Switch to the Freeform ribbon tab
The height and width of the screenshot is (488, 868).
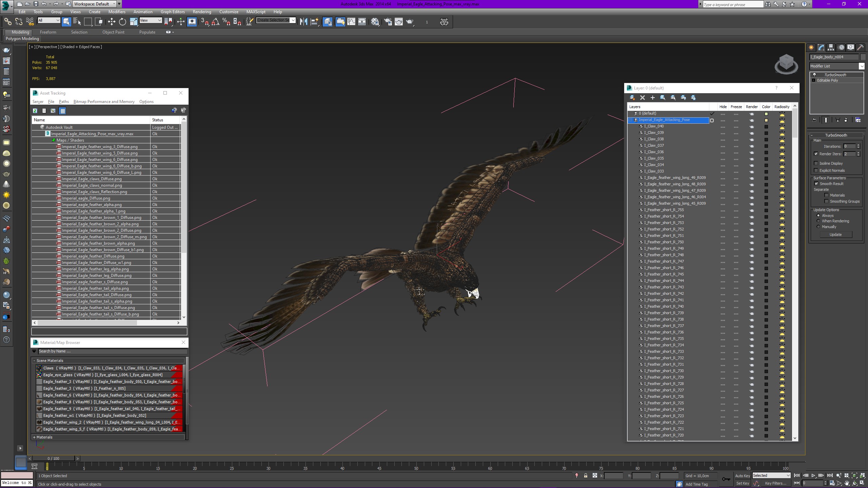tap(48, 32)
